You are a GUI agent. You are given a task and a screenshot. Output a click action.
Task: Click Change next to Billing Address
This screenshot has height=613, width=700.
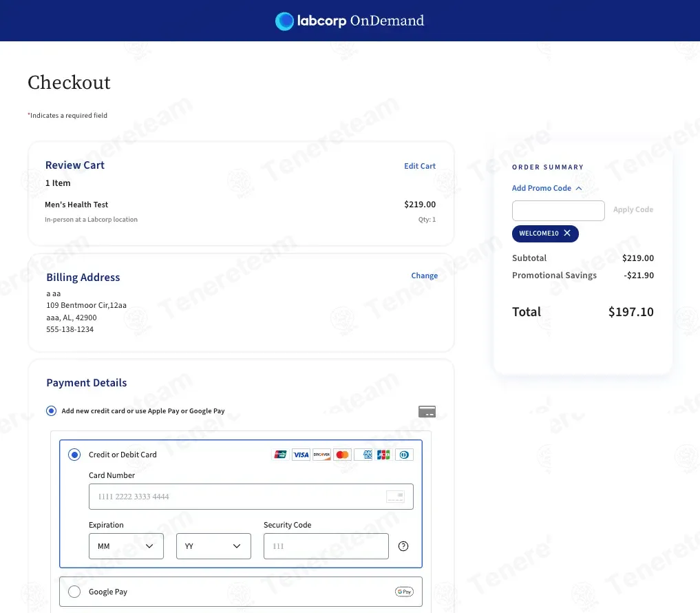[x=424, y=276]
